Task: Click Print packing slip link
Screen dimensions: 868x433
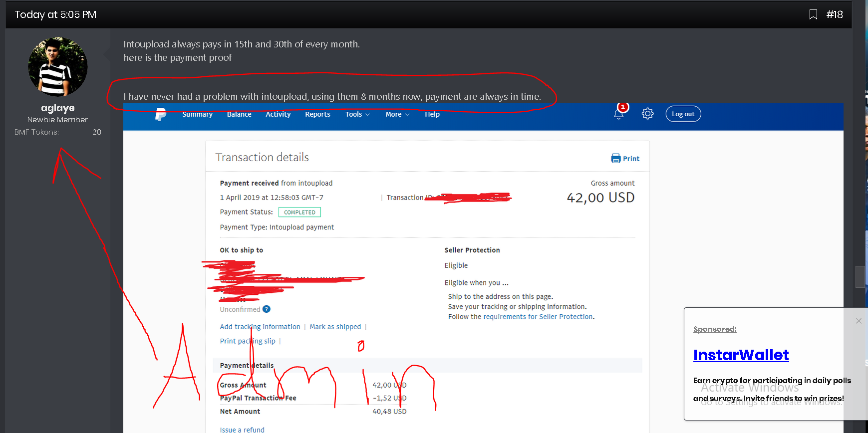Action: tap(248, 341)
